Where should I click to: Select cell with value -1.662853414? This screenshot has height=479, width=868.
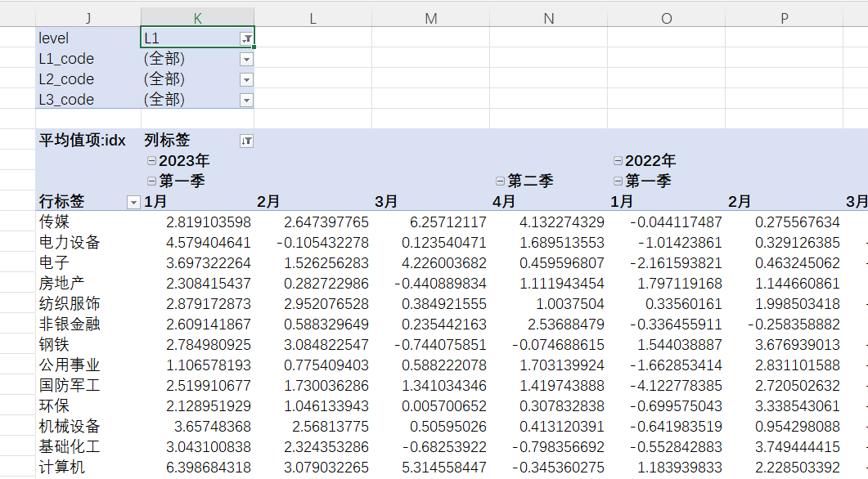coord(667,365)
